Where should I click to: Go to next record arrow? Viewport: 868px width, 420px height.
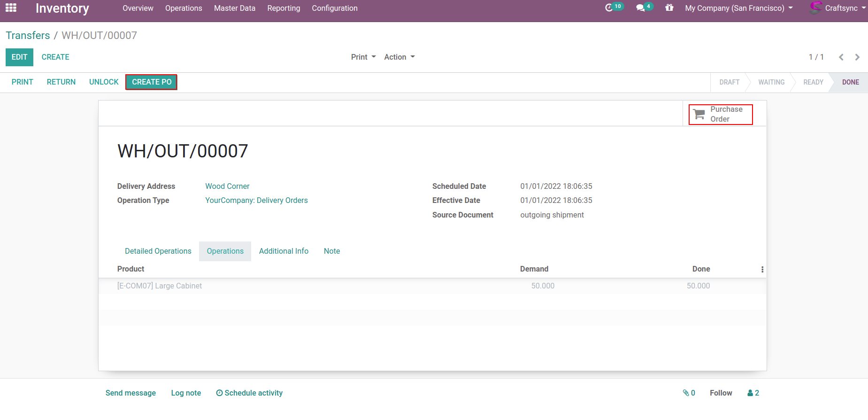coord(857,57)
